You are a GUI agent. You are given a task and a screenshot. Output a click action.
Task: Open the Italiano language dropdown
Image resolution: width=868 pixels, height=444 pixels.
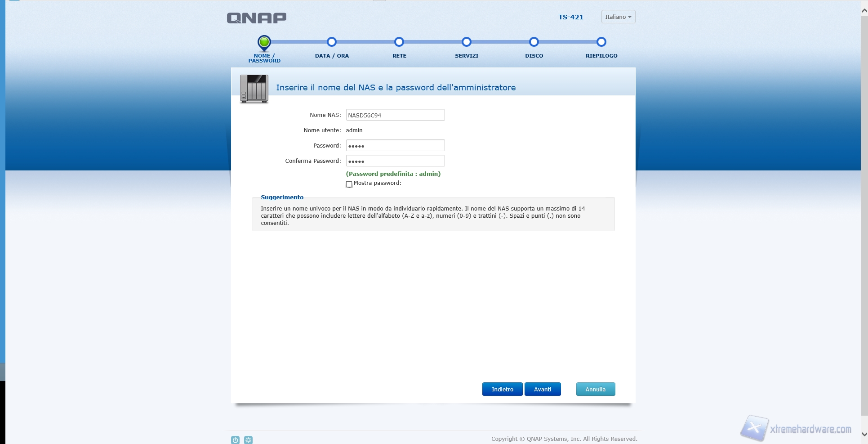coord(618,17)
